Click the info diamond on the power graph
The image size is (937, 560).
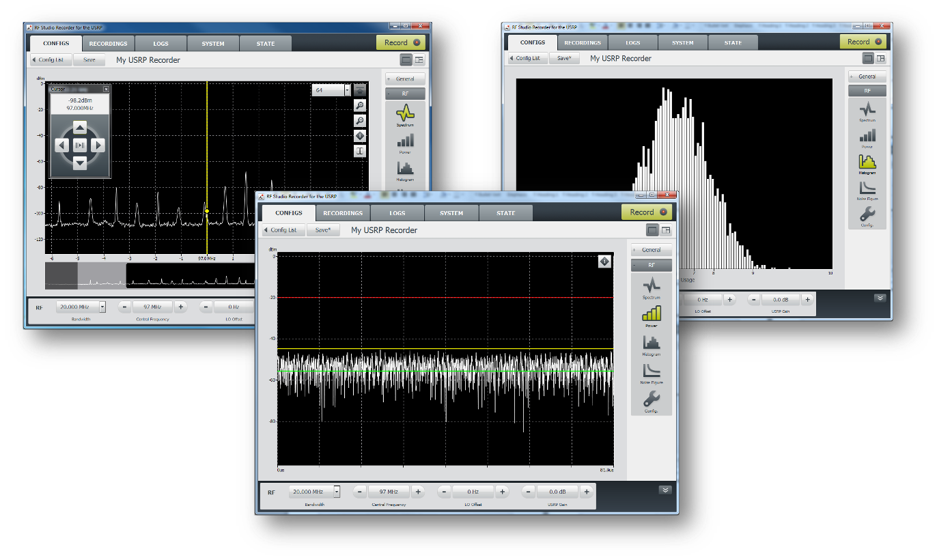point(604,262)
